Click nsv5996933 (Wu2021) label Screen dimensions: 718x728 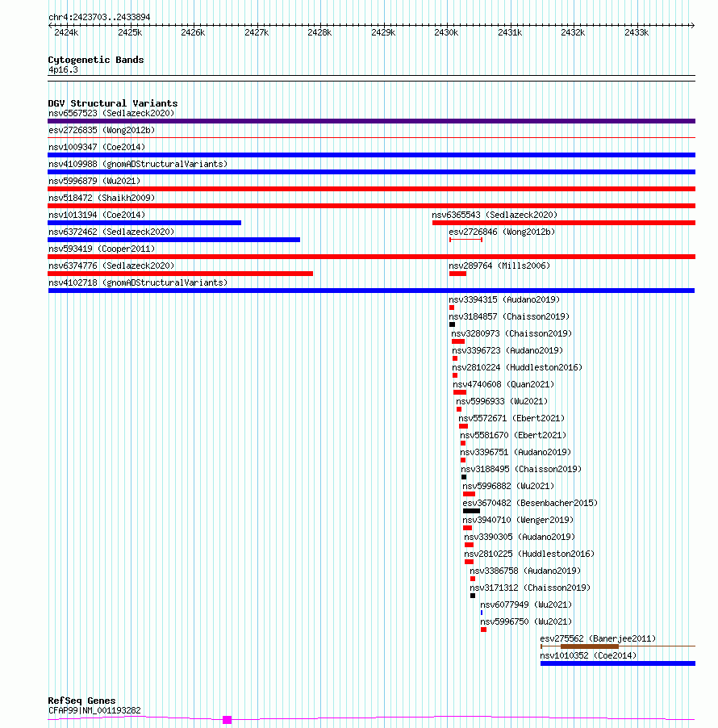click(502, 402)
